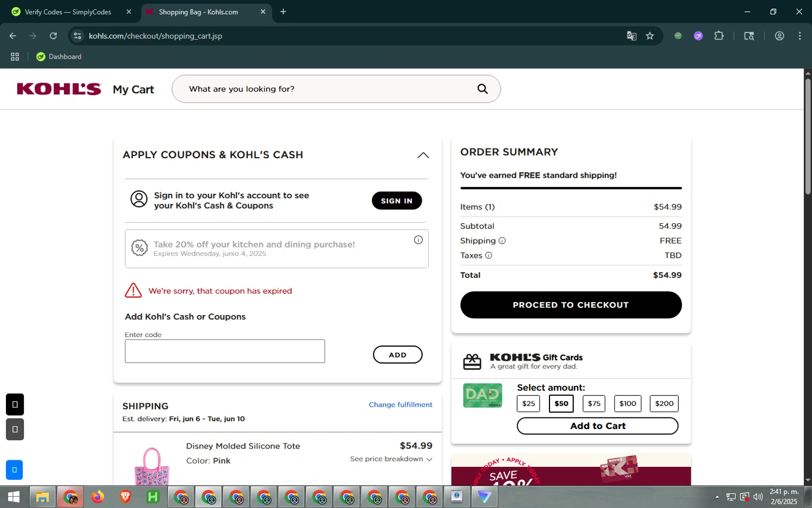Click the blue floating square button at left
The image size is (812, 508).
click(x=15, y=470)
